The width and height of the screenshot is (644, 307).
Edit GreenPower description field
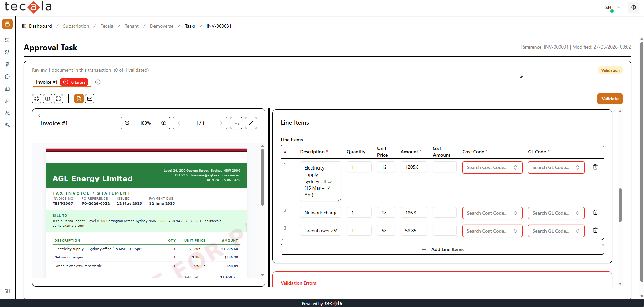click(320, 231)
